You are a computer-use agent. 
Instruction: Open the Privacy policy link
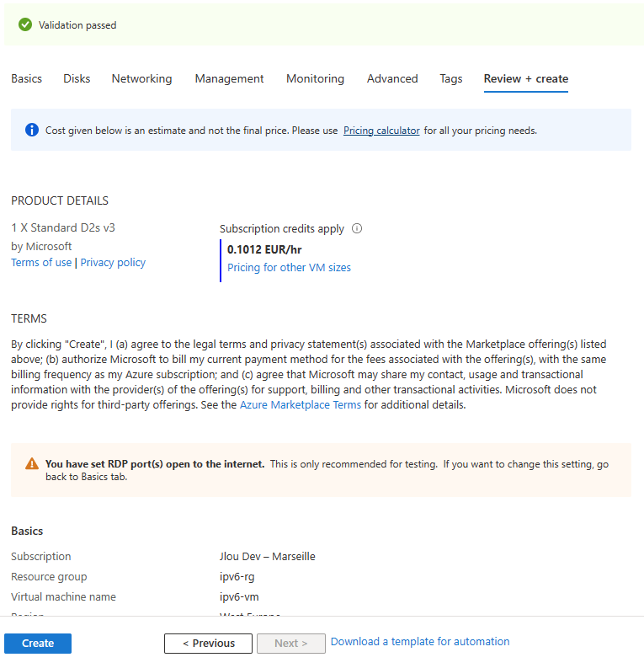click(x=113, y=263)
